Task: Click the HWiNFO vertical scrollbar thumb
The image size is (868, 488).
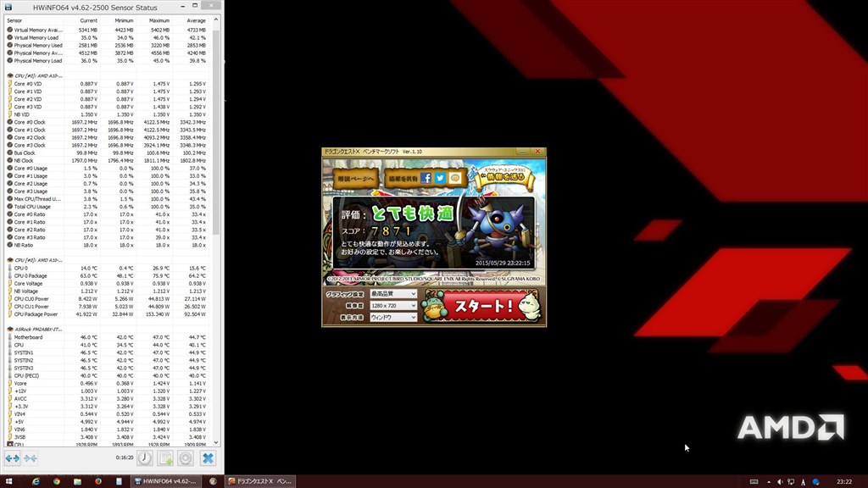Action: coord(216,131)
